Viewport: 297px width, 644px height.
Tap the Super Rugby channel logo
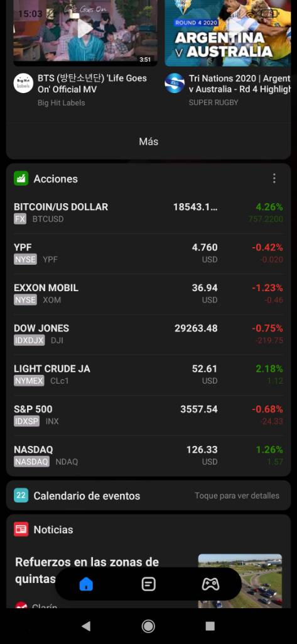coord(175,83)
